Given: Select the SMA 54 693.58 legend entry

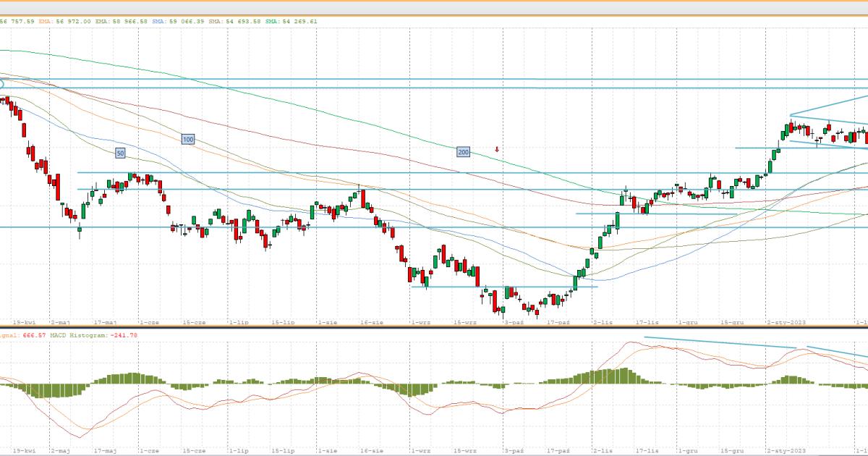Looking at the screenshot, I should pyautogui.click(x=234, y=22).
